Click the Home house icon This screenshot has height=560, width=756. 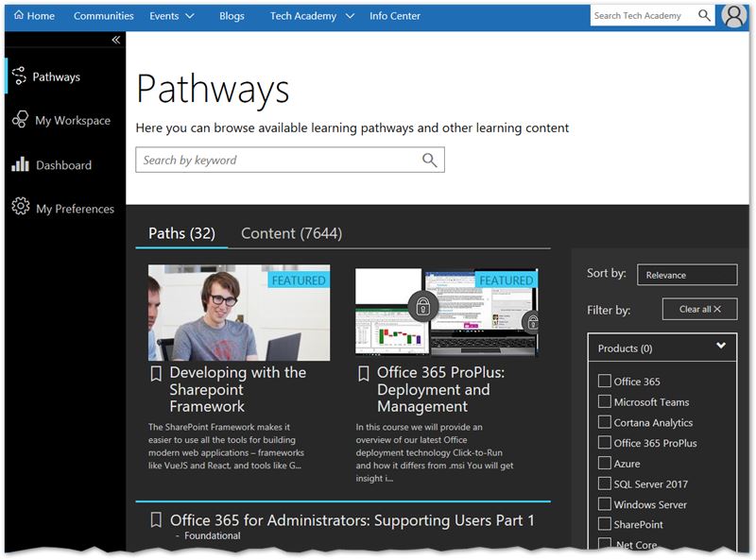tap(18, 15)
